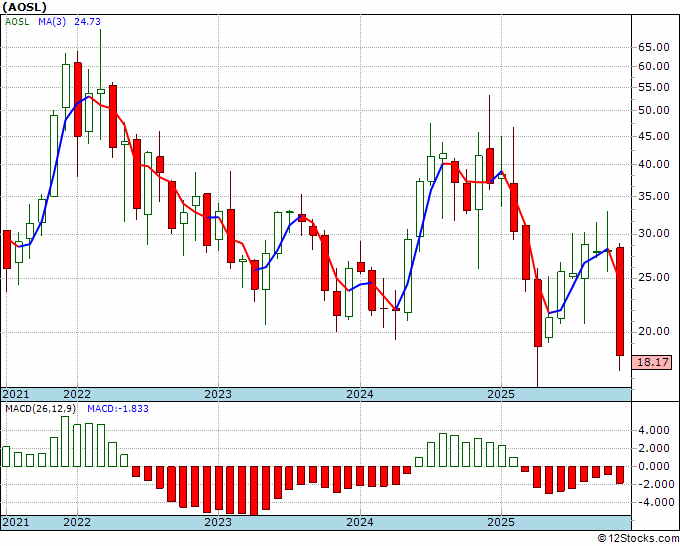Image resolution: width=680 pixels, height=546 pixels.
Task: Click the 40.00 price axis label
Action: pos(654,164)
